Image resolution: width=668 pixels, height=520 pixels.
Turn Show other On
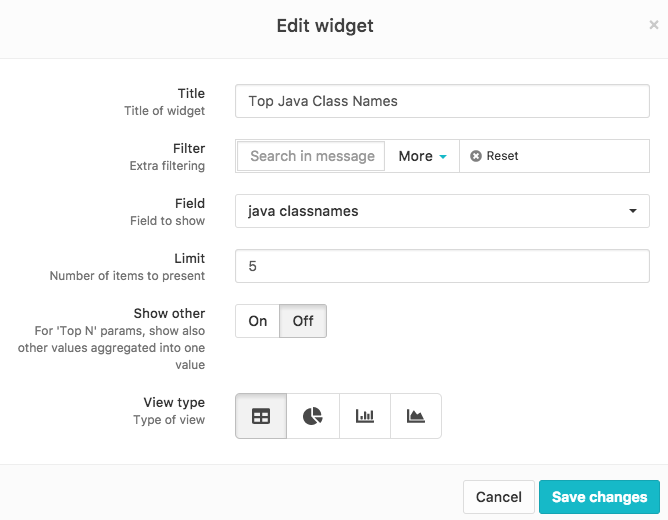tap(258, 321)
